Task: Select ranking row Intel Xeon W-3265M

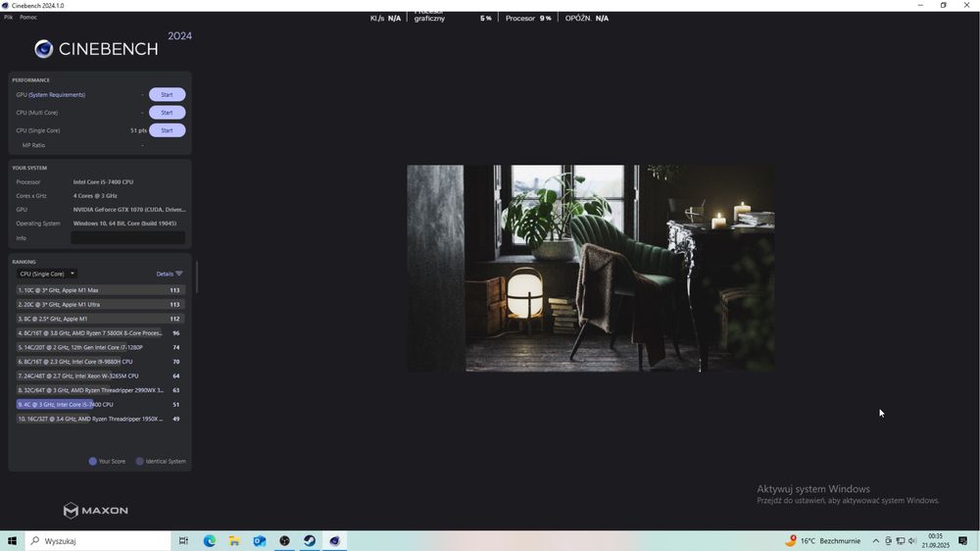Action: click(x=100, y=376)
